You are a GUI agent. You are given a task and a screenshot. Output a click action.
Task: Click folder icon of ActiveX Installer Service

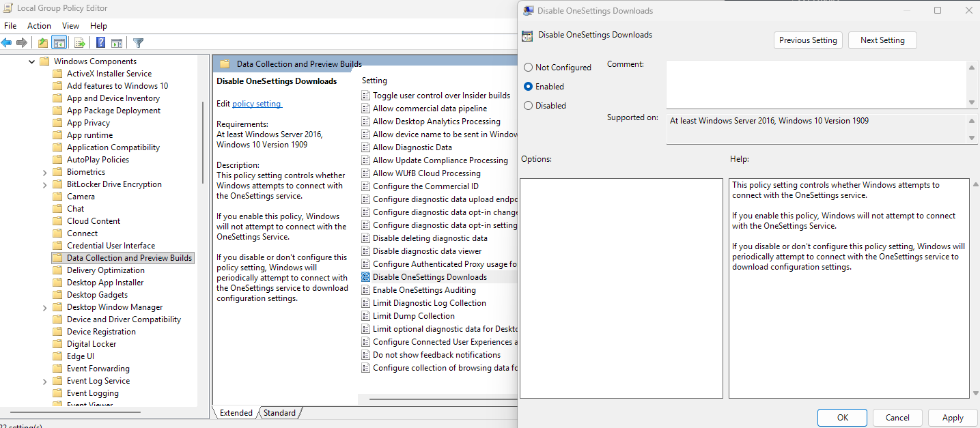tap(57, 74)
